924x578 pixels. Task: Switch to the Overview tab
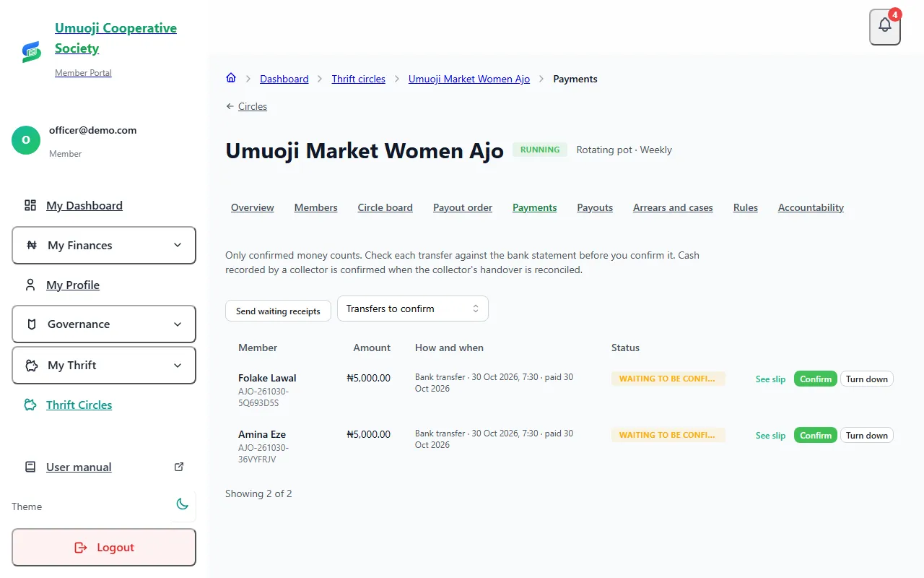click(253, 207)
